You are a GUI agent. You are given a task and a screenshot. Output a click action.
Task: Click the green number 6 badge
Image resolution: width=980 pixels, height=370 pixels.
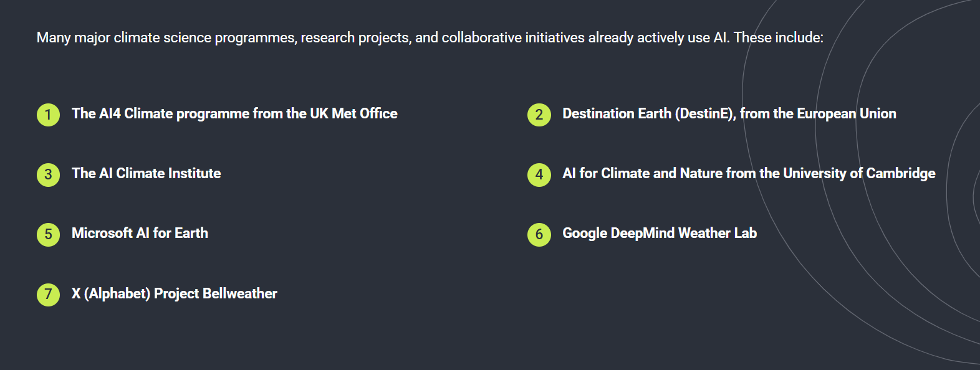click(539, 235)
